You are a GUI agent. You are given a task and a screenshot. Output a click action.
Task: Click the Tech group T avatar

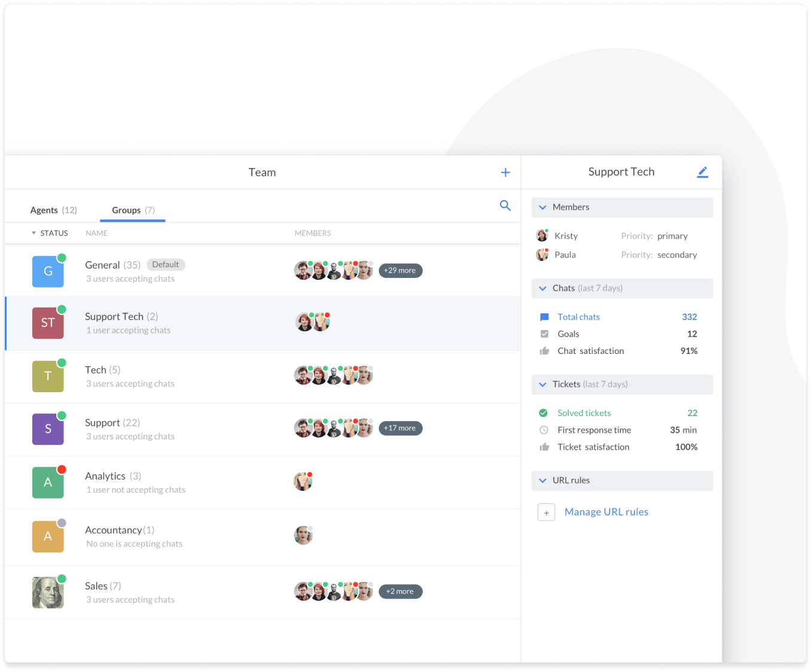(x=48, y=376)
